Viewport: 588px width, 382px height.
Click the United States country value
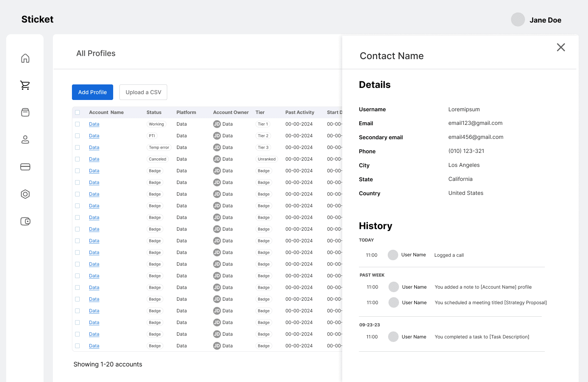click(x=466, y=193)
